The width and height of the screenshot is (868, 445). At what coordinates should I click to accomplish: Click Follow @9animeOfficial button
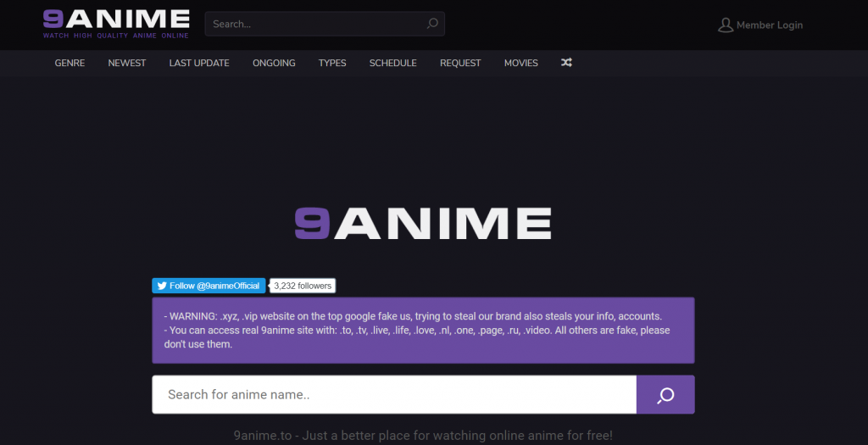pyautogui.click(x=209, y=286)
